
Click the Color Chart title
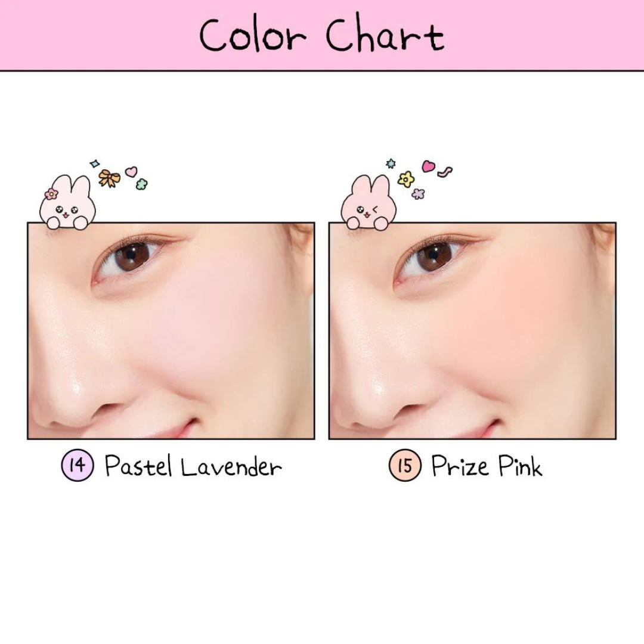[322, 35]
